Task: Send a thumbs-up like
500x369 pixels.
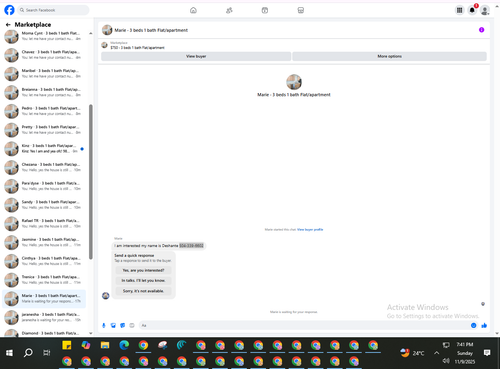Action: tap(484, 325)
